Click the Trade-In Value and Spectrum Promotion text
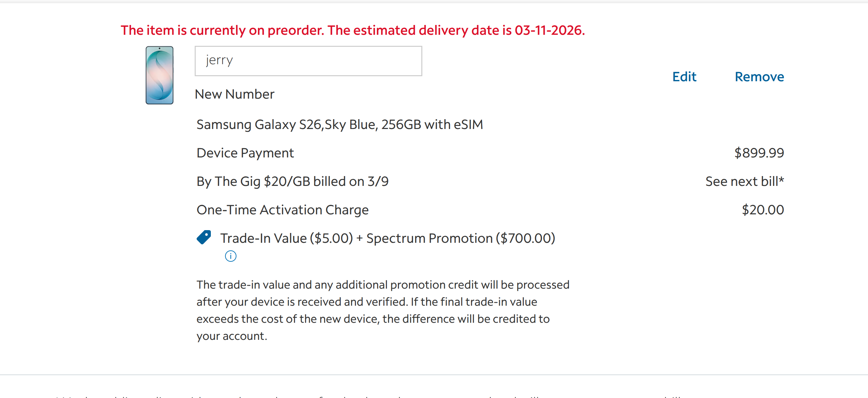The height and width of the screenshot is (398, 868). pos(388,238)
